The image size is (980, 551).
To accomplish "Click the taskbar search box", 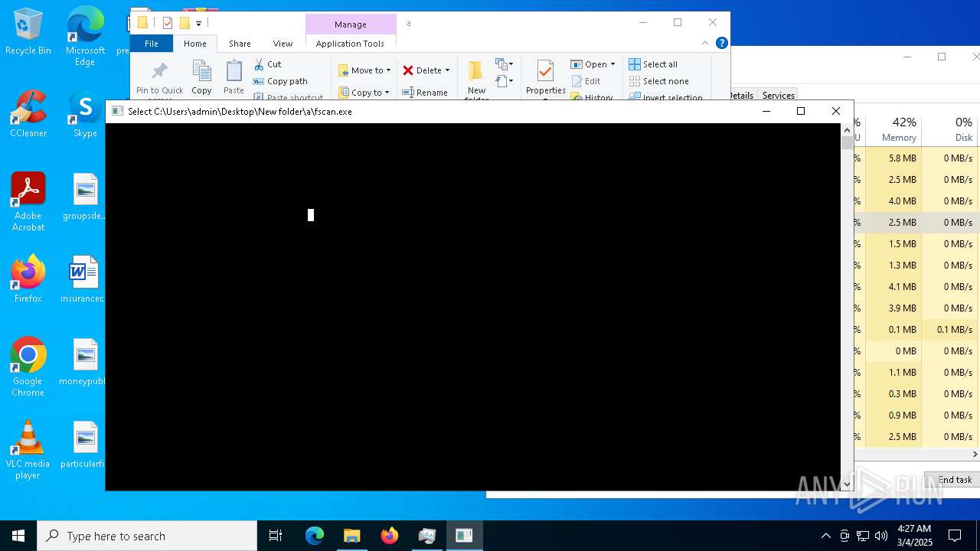I will click(147, 536).
